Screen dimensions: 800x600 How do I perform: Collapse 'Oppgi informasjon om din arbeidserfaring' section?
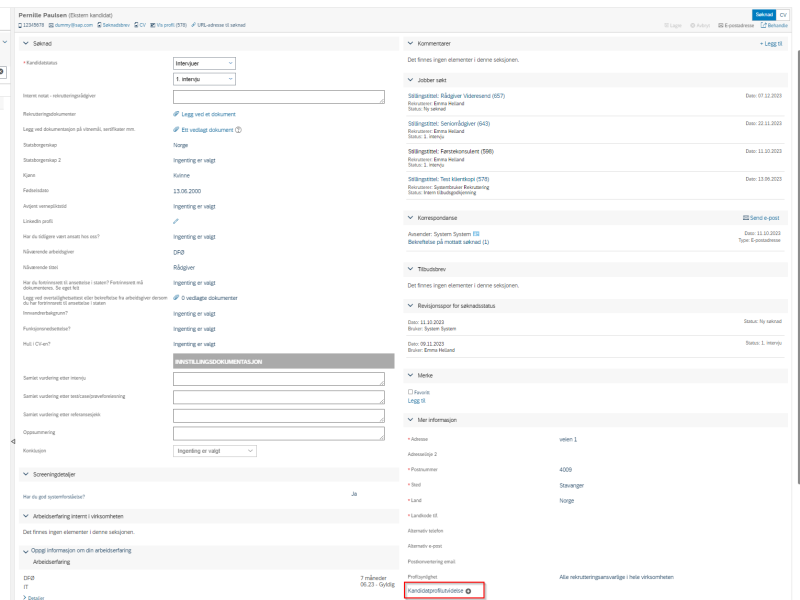point(26,552)
